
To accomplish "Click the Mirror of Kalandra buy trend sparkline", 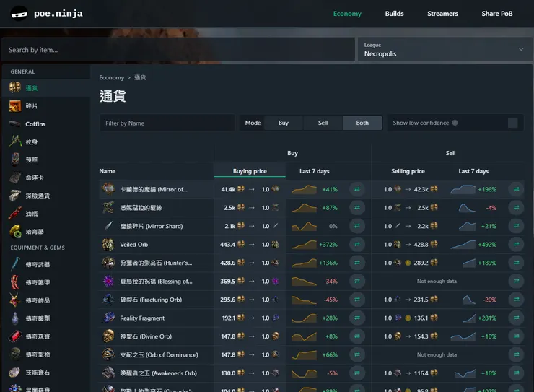I will (x=304, y=189).
